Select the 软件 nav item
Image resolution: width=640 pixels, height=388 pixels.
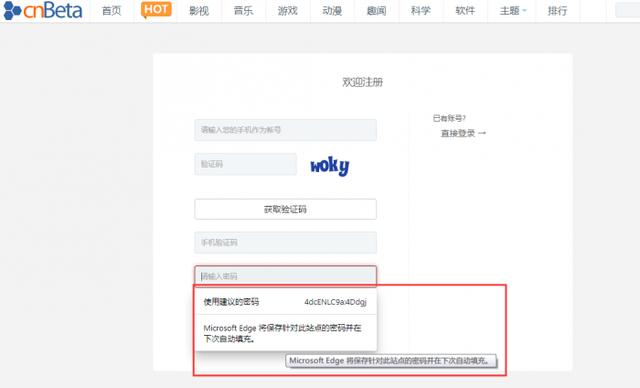[x=465, y=11]
